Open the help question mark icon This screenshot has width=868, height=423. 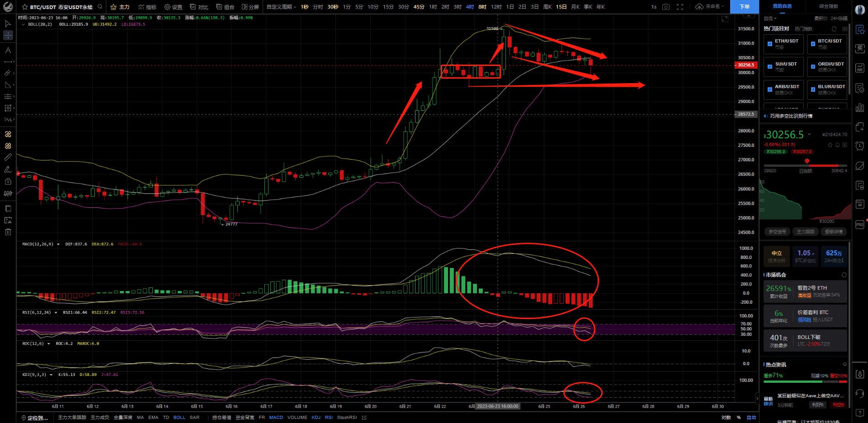860,413
